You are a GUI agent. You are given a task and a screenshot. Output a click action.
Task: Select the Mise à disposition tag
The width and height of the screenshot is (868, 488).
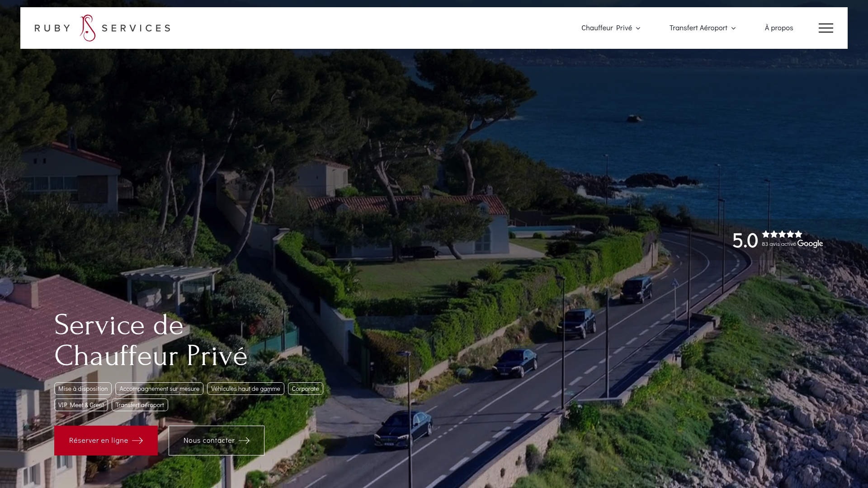[x=83, y=389]
